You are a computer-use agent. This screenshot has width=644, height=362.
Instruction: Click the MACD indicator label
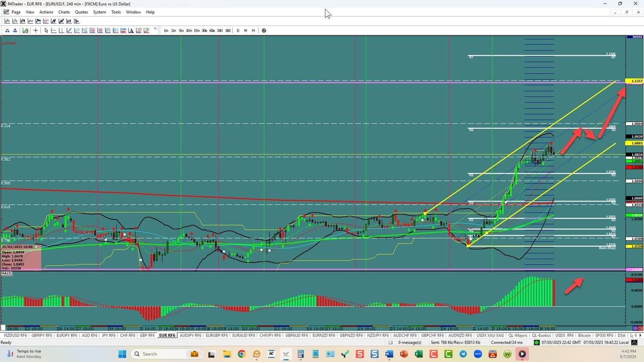point(6,273)
